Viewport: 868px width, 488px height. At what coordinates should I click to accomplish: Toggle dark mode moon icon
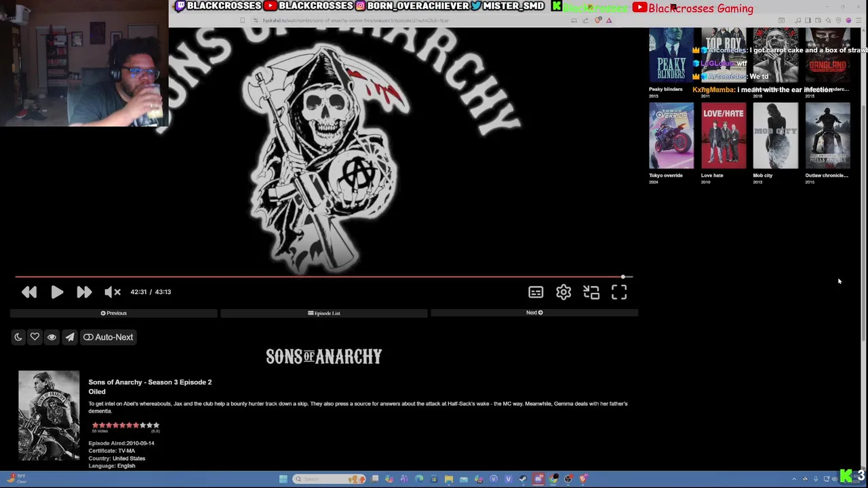coord(18,337)
